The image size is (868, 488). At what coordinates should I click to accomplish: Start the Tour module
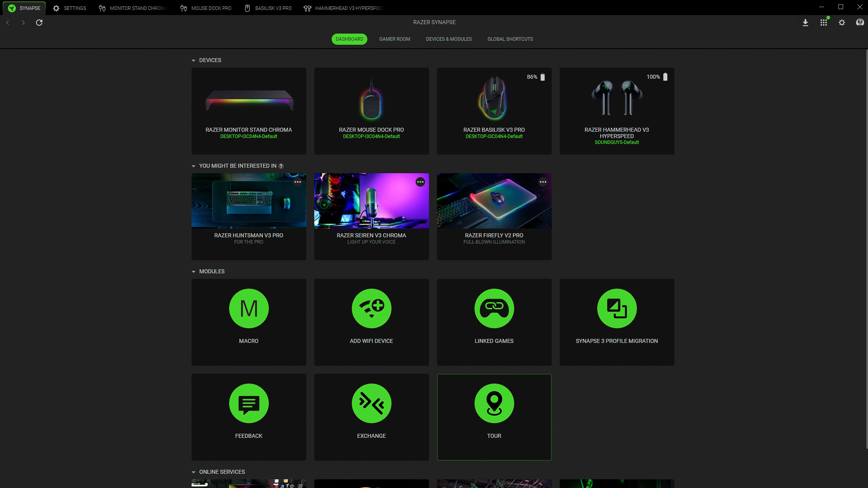tap(494, 417)
